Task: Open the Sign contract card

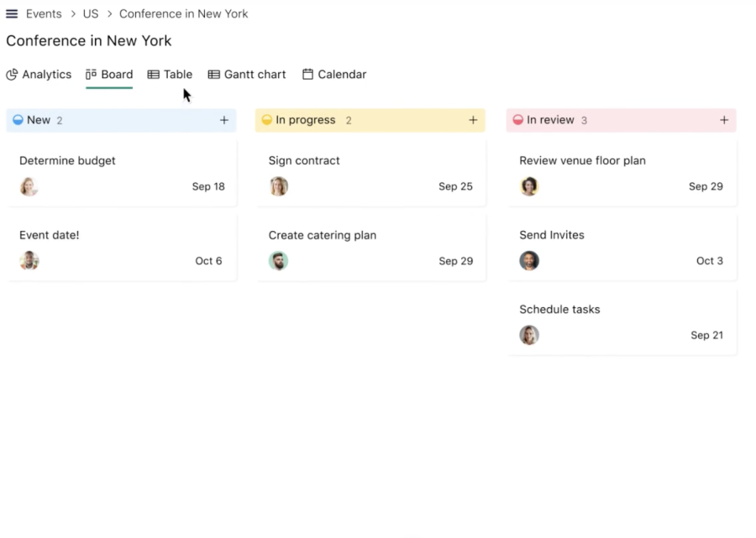Action: click(x=370, y=174)
